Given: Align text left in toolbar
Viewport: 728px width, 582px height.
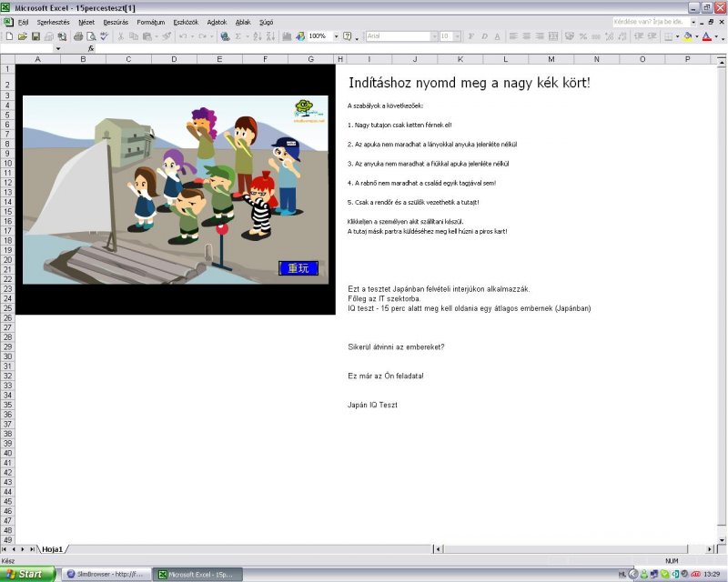Looking at the screenshot, I should (x=513, y=36).
